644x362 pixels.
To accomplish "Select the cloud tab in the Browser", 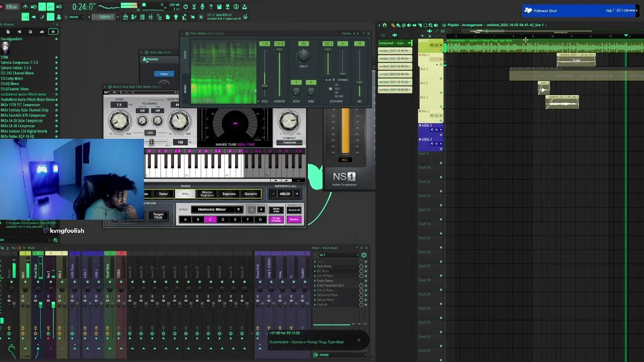I will [x=42, y=32].
